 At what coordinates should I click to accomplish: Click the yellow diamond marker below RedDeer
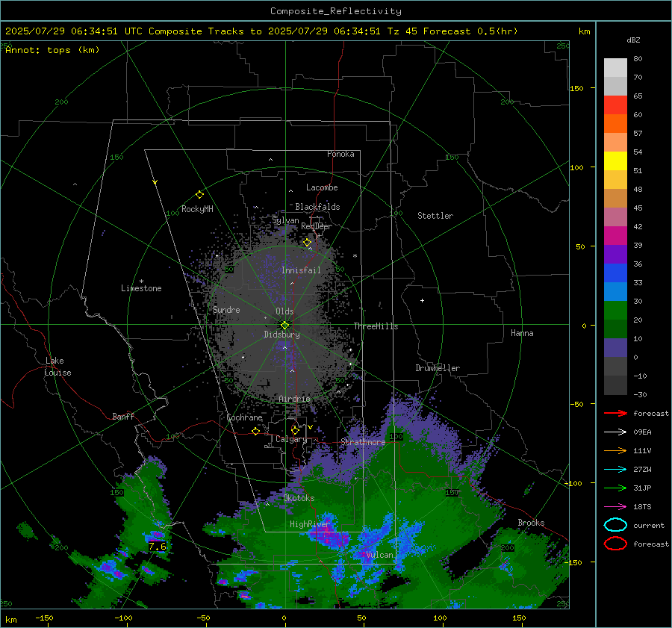tap(308, 243)
